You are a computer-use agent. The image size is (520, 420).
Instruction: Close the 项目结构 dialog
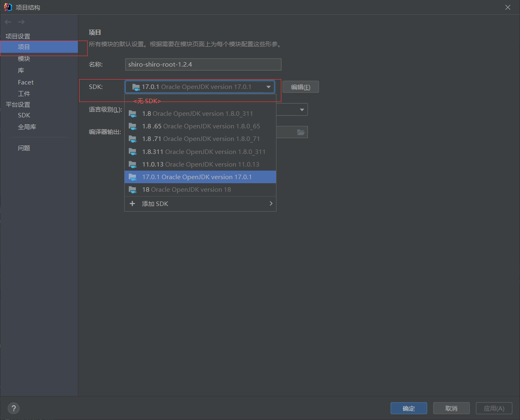pyautogui.click(x=508, y=7)
